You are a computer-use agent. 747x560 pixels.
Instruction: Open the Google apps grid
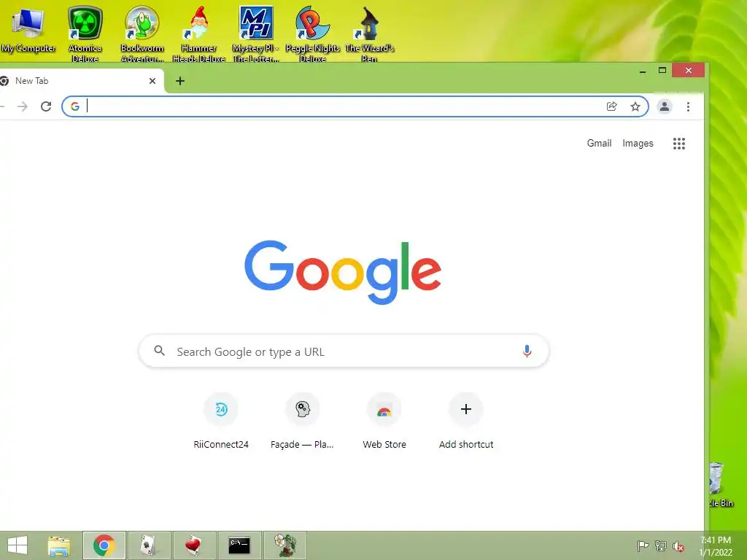pyautogui.click(x=679, y=144)
